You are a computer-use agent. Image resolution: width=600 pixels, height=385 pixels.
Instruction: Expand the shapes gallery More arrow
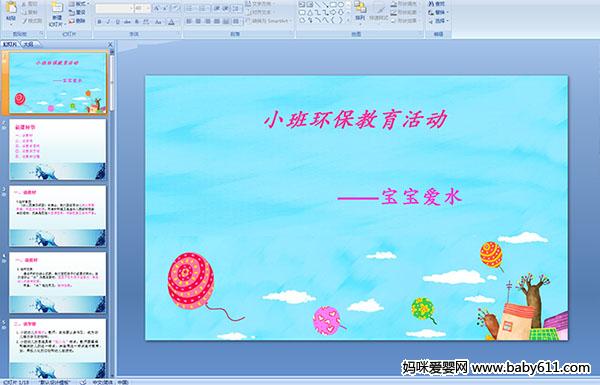(x=348, y=20)
